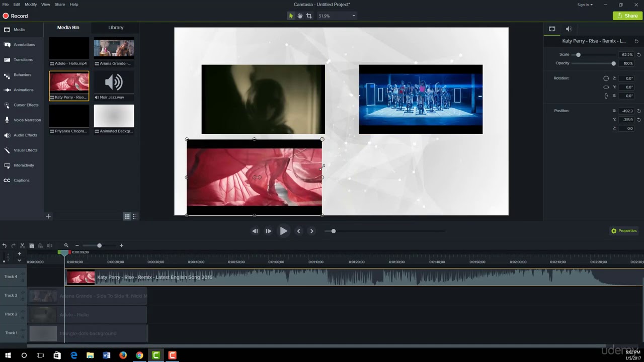Play the preview

click(x=284, y=231)
